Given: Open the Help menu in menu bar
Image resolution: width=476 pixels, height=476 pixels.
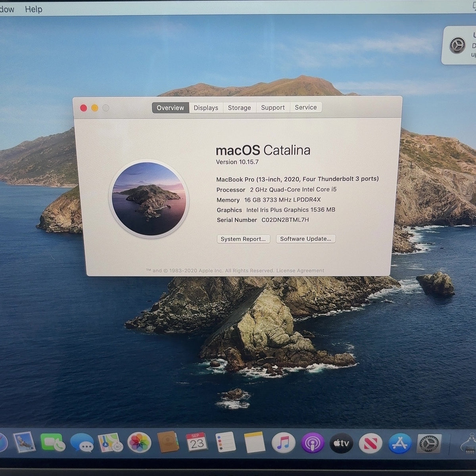Looking at the screenshot, I should (34, 9).
